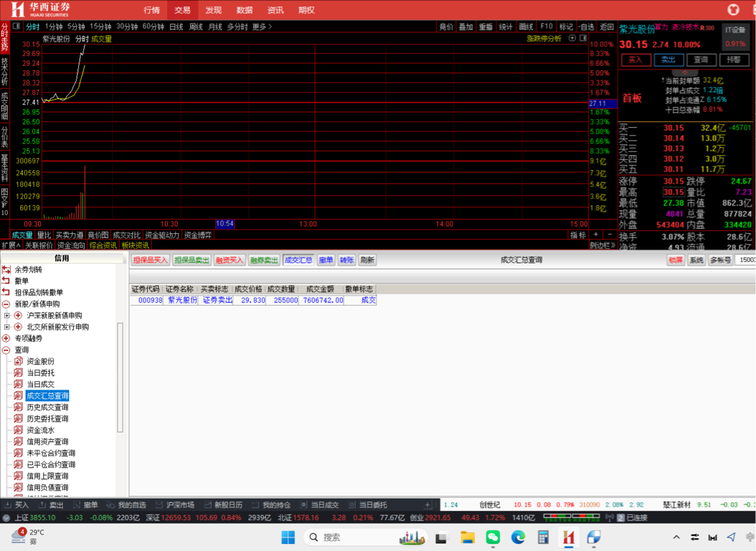Click the 卖出 icon in bottom toolbar
This screenshot has height=551, width=756.
pyautogui.click(x=42, y=504)
